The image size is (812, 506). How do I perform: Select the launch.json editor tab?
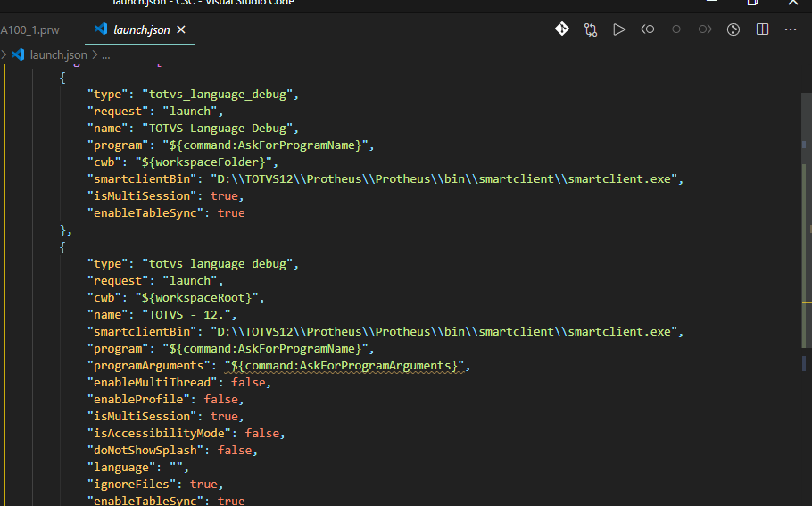click(x=140, y=29)
